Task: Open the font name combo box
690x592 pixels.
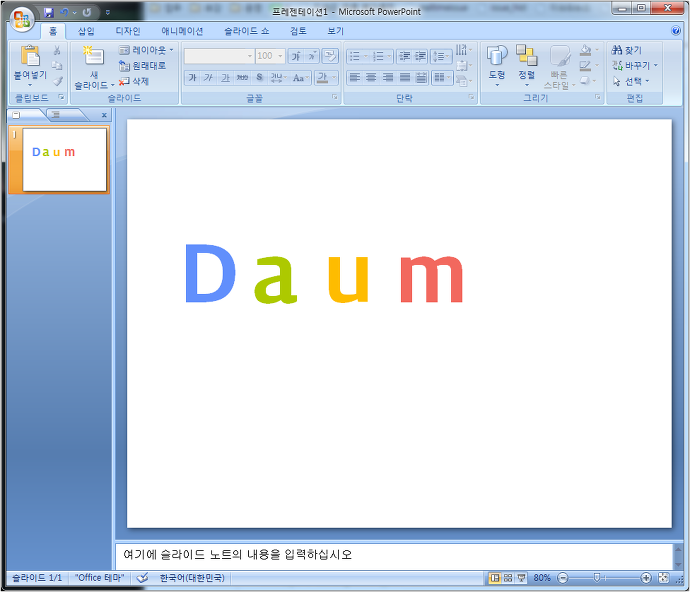Action: [219, 56]
